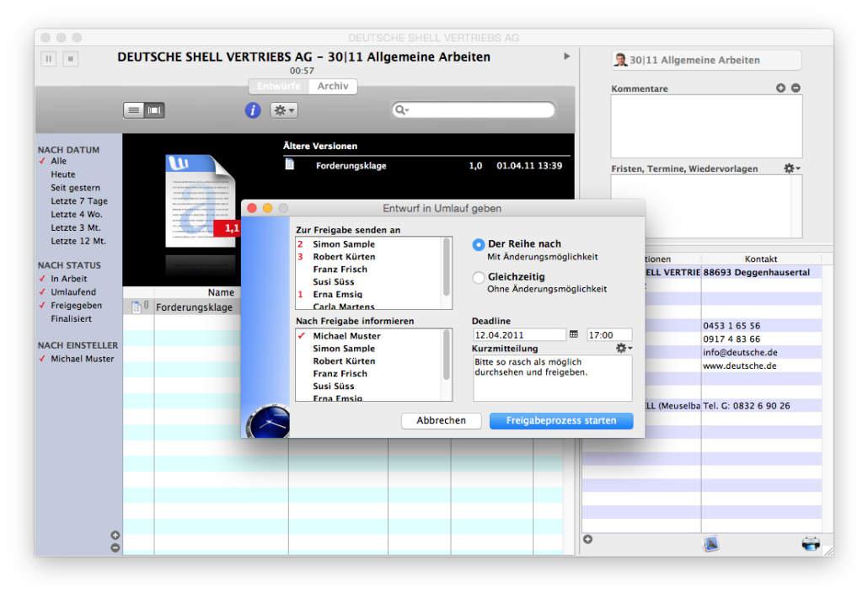
Task: Pause the timer with the pause icon
Action: (x=48, y=58)
